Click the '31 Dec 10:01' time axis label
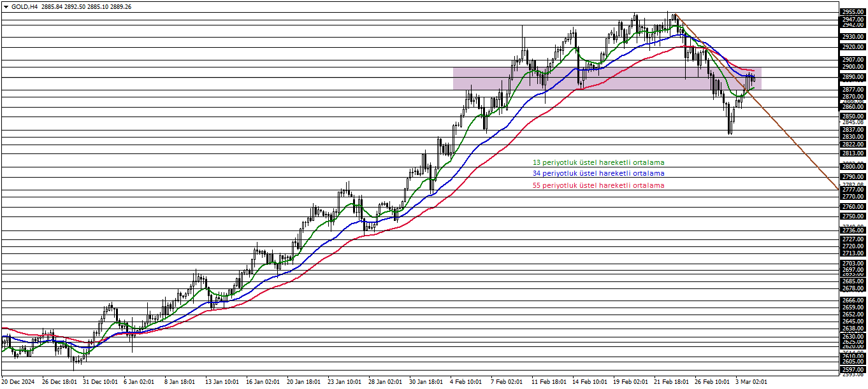This screenshot has width=868, height=389. [x=101, y=382]
